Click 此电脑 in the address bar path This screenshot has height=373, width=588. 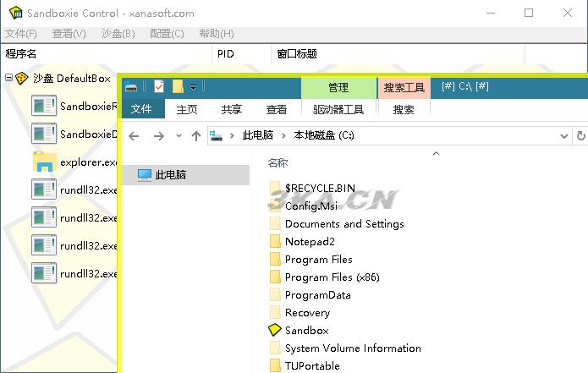click(x=258, y=135)
